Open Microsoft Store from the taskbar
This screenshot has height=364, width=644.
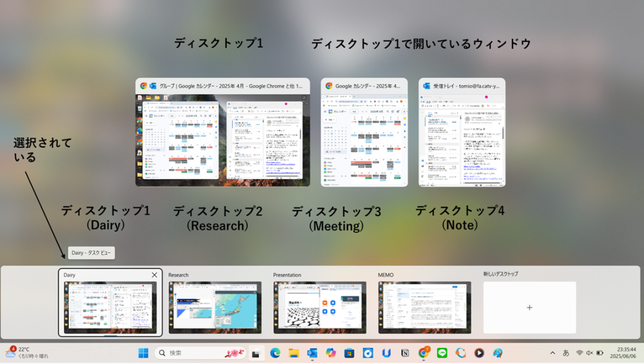349,353
